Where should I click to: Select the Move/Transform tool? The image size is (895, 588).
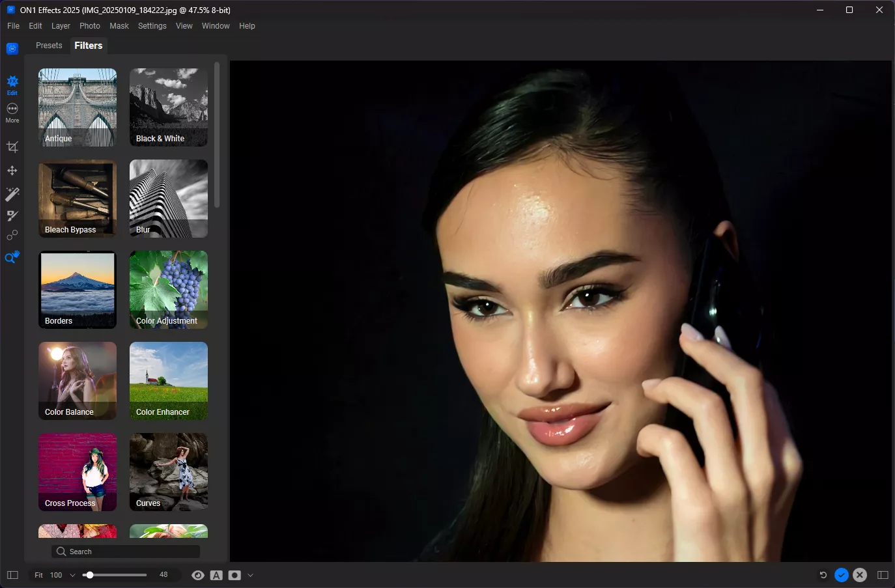tap(12, 171)
